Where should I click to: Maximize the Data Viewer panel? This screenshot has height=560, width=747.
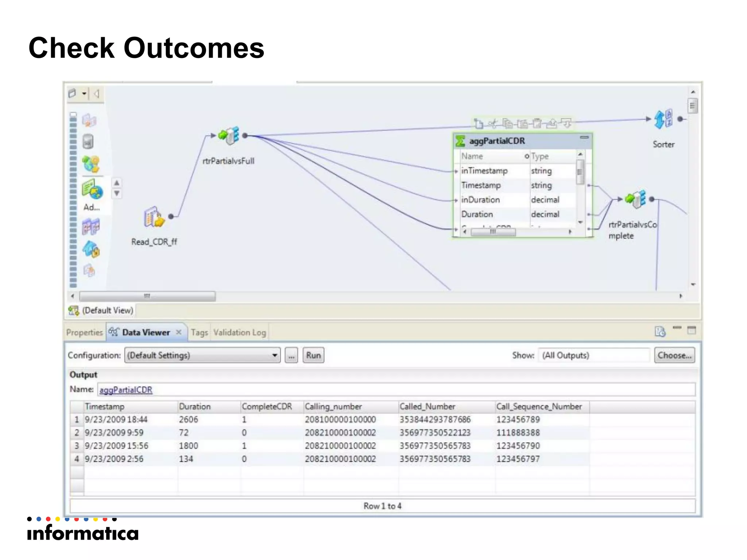click(692, 330)
